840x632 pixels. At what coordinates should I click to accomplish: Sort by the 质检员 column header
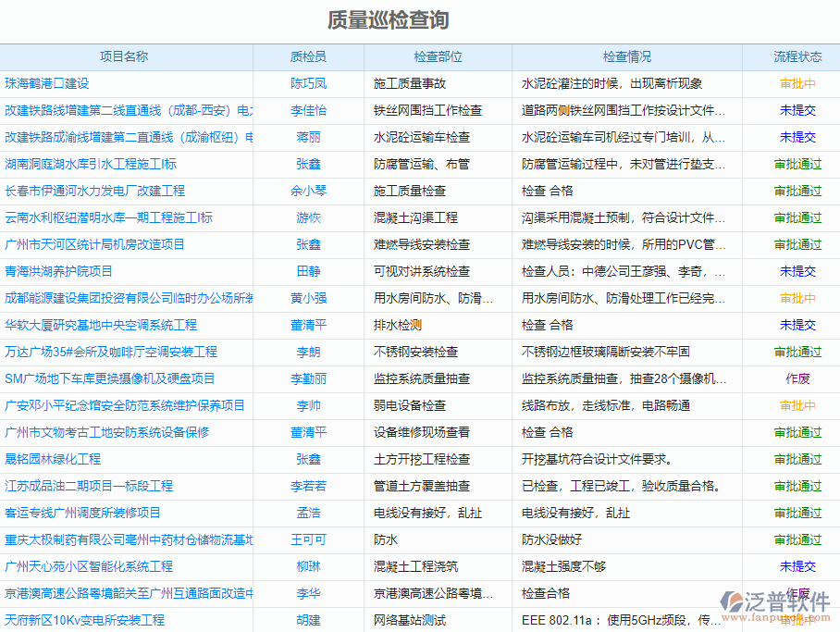point(309,56)
